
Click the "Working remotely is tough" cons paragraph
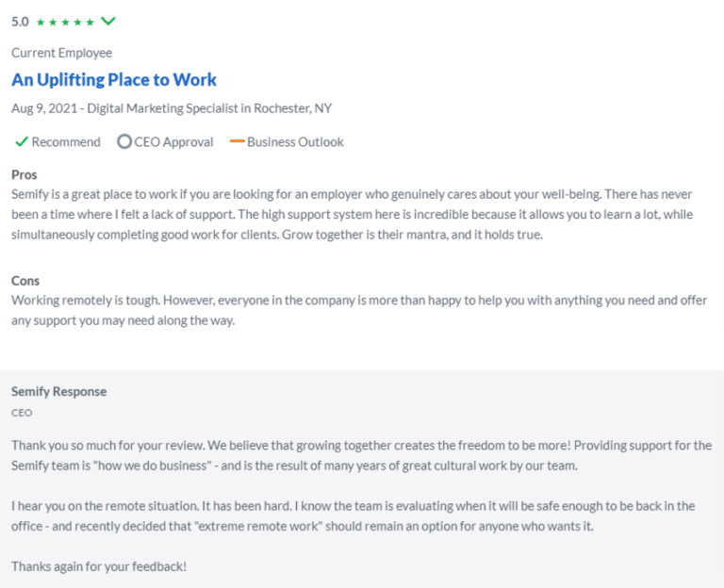point(358,310)
